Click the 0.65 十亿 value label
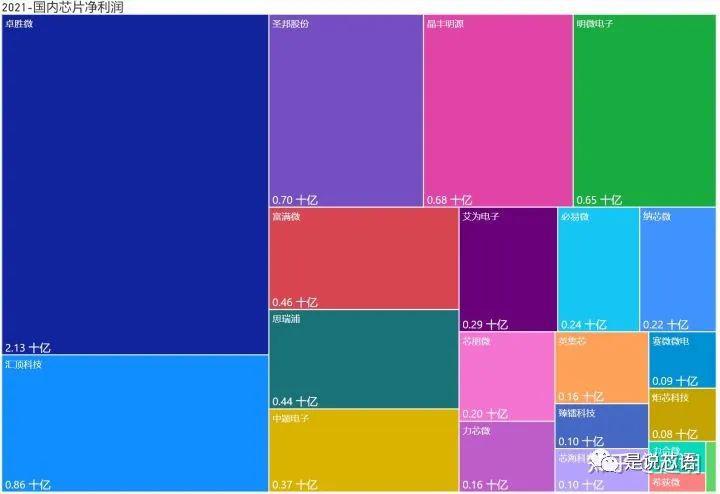The width and height of the screenshot is (720, 494). tap(599, 200)
